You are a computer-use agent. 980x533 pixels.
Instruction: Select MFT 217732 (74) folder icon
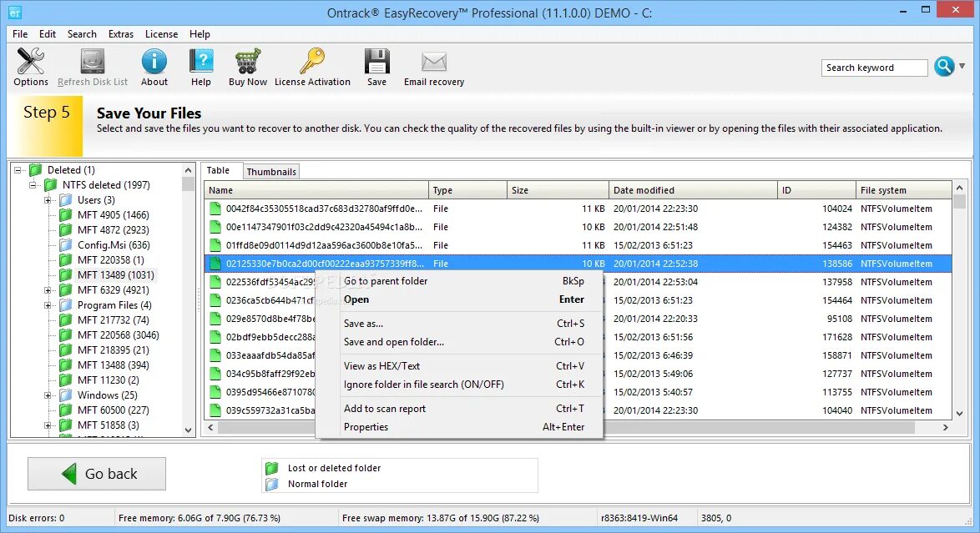pos(66,320)
